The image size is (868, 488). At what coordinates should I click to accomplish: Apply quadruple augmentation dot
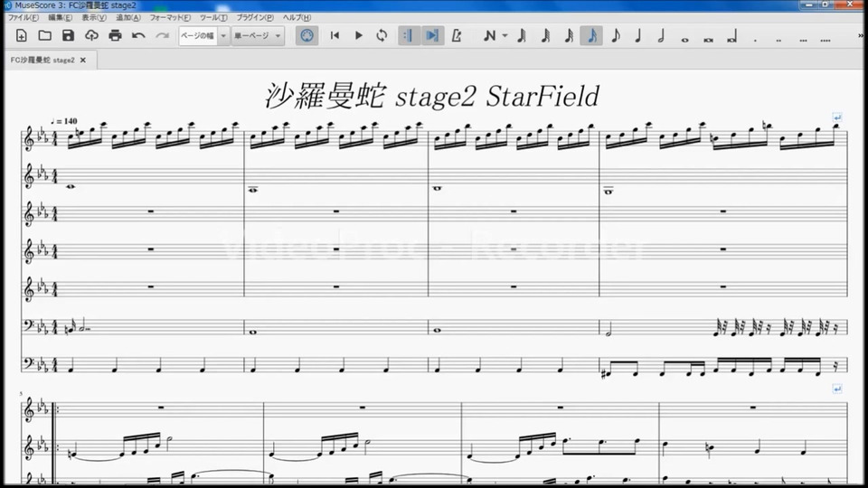tap(826, 39)
